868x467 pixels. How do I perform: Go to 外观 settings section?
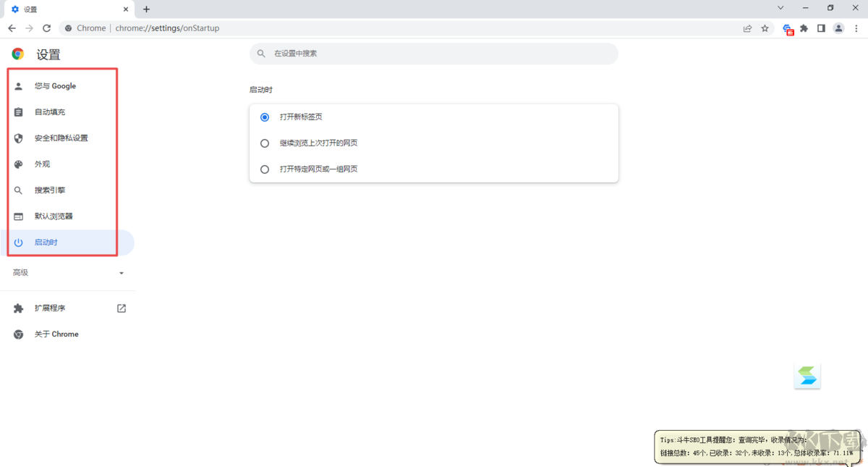click(x=42, y=164)
